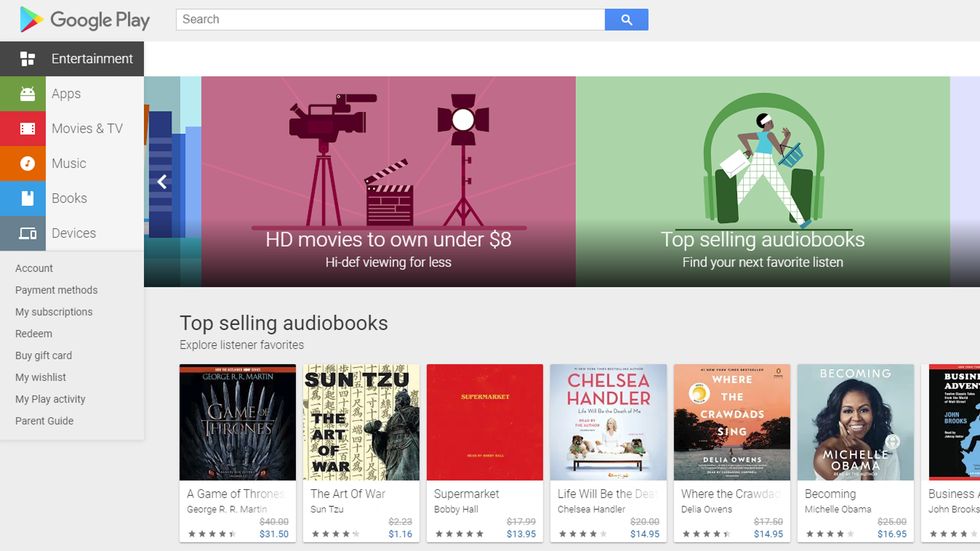The height and width of the screenshot is (551, 980).
Task: Click star rating of The Art Of War
Action: click(x=336, y=534)
